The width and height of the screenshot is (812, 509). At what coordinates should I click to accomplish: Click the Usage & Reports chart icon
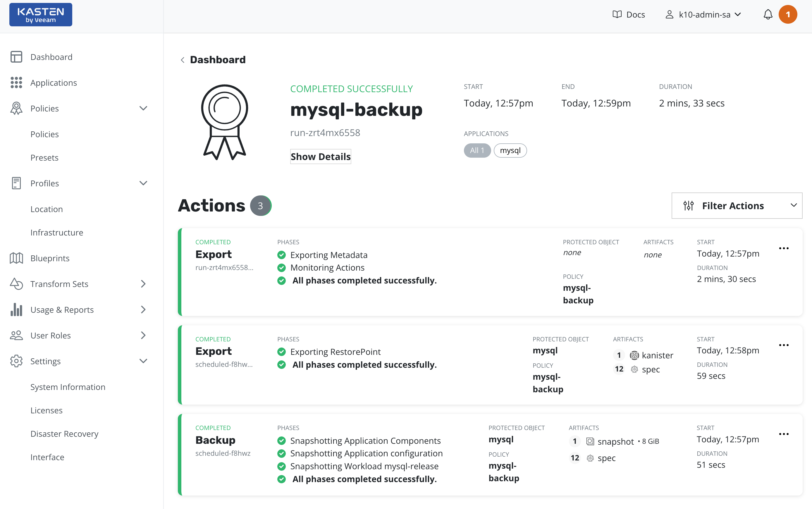click(x=16, y=310)
